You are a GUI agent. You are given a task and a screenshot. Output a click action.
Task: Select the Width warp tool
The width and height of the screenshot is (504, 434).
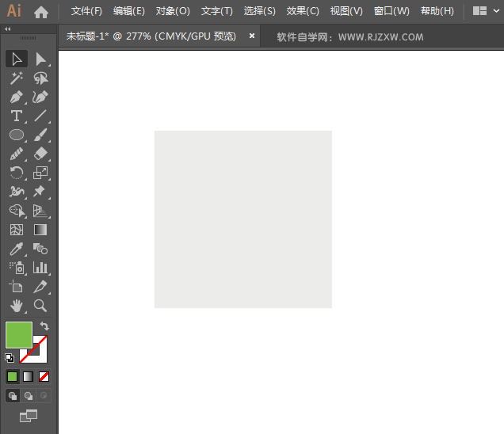pos(17,192)
